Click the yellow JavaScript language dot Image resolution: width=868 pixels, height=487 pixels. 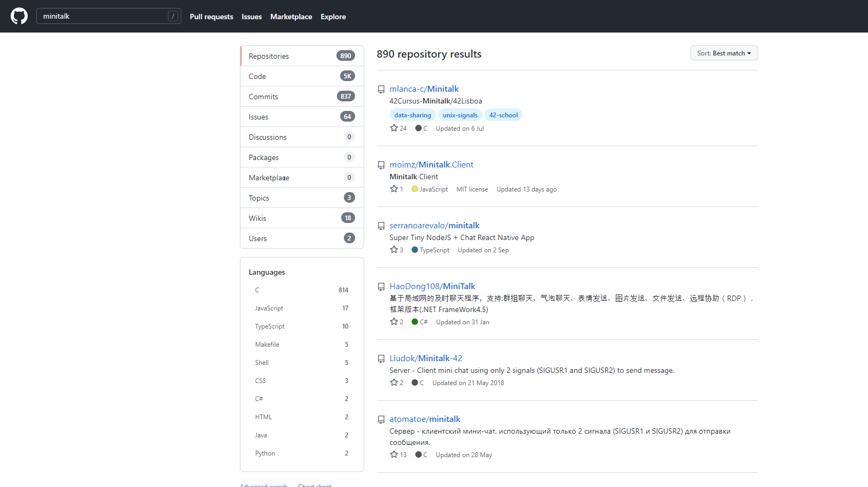(x=415, y=189)
